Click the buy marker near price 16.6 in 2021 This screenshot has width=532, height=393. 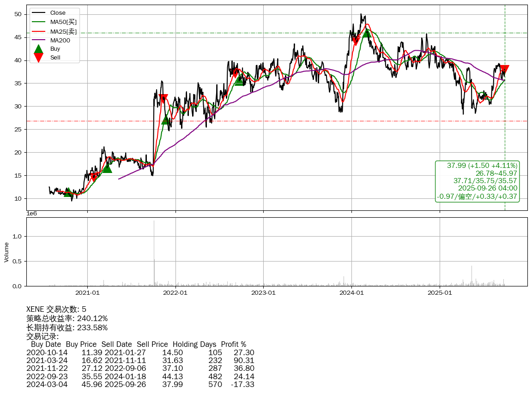coord(107,168)
